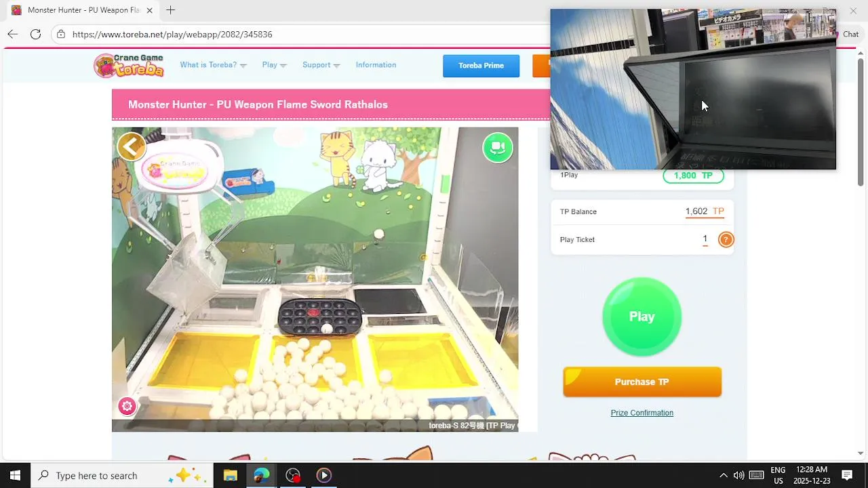The height and width of the screenshot is (488, 868).
Task: Click the TP Balance value 1,602 TP
Action: tap(705, 211)
